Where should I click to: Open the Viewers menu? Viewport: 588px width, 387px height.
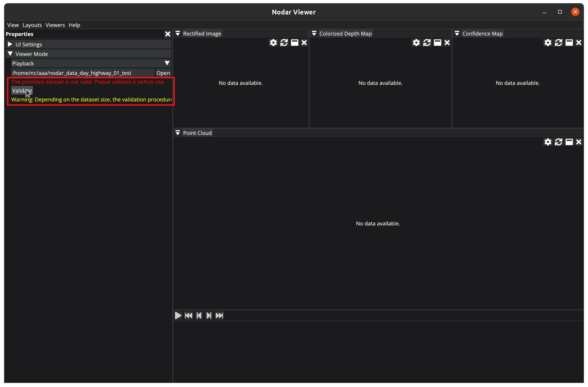click(x=55, y=25)
